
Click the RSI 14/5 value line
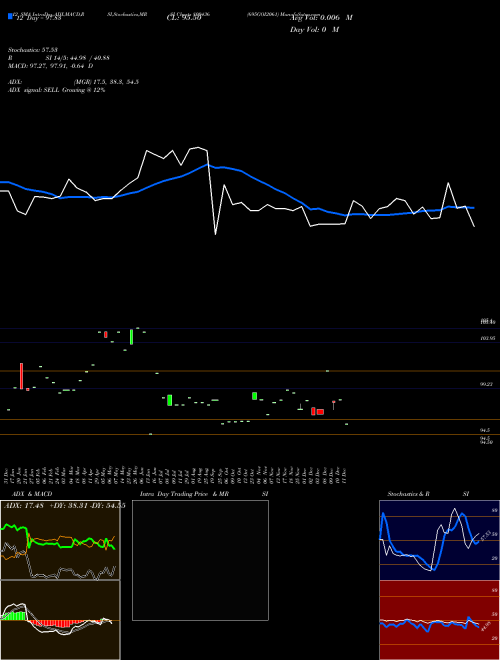pos(59,58)
